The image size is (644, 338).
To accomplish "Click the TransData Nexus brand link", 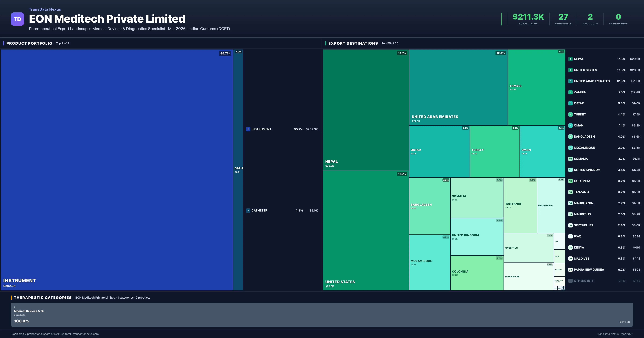I will click(x=45, y=9).
